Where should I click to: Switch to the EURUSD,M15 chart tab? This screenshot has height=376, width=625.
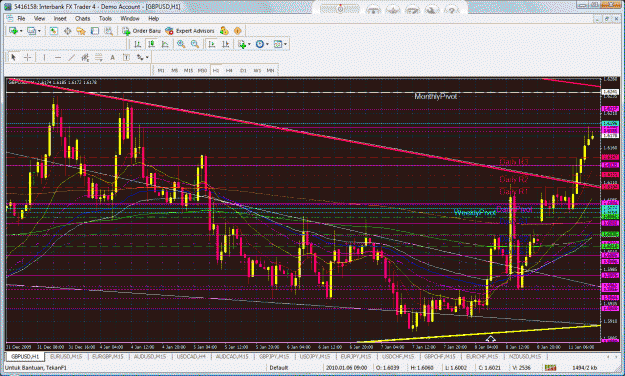(65, 356)
